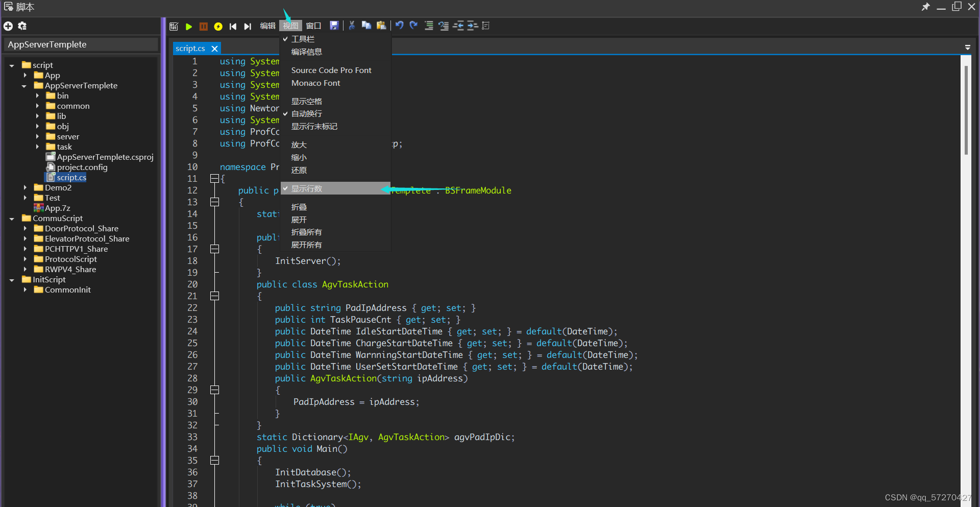The width and height of the screenshot is (980, 507).
Task: Pin the script panel with pushpin icon
Action: (925, 7)
